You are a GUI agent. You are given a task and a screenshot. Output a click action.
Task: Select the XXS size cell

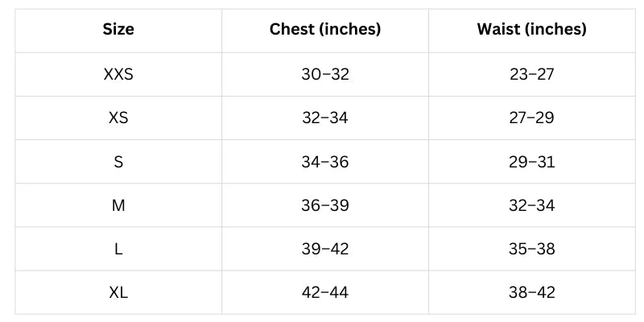(x=118, y=75)
